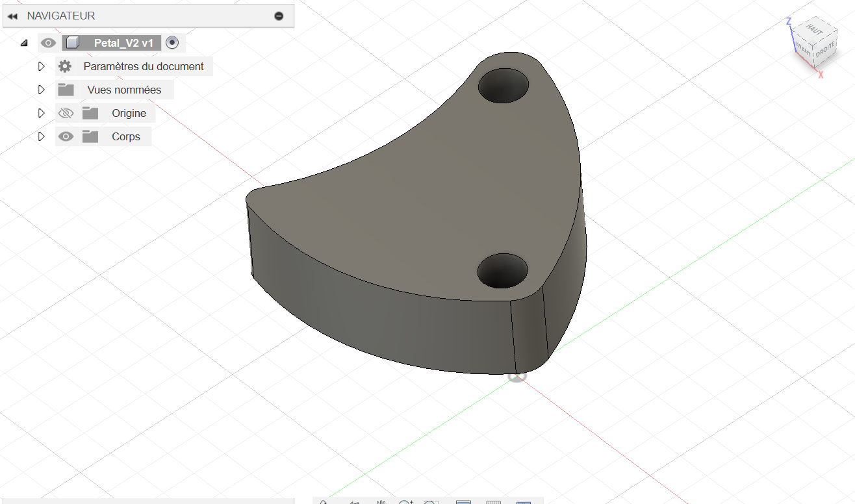This screenshot has height=504, width=855.
Task: Click the folder icon of Origine
Action: point(90,113)
